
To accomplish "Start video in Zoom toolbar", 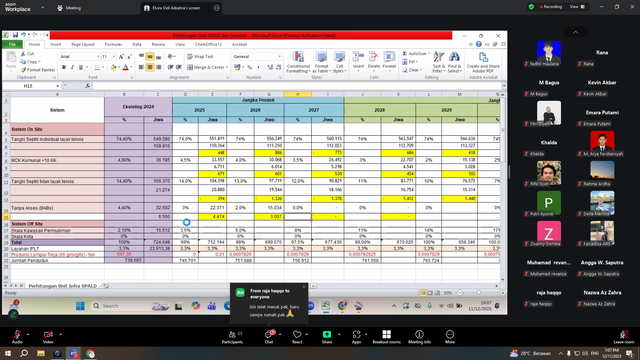I will pos(48,337).
